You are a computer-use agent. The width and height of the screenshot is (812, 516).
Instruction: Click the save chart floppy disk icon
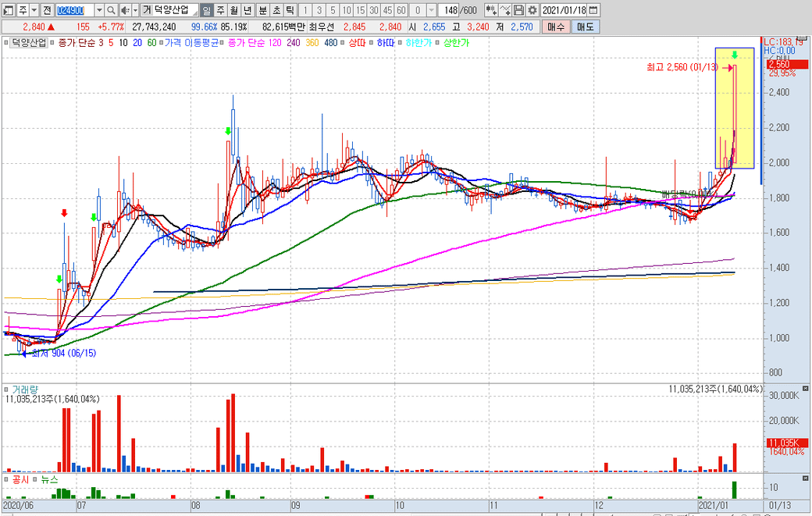click(519, 10)
